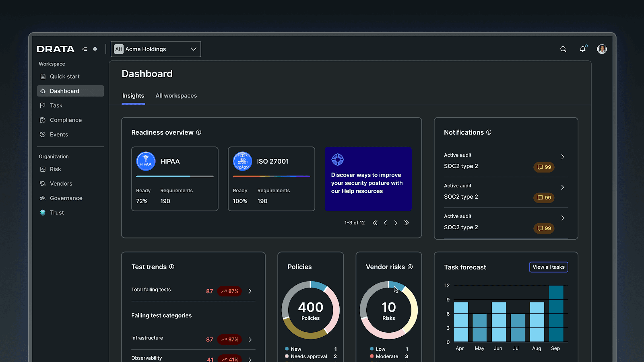Open the user profile avatar
This screenshot has height=362, width=644.
coord(602,49)
